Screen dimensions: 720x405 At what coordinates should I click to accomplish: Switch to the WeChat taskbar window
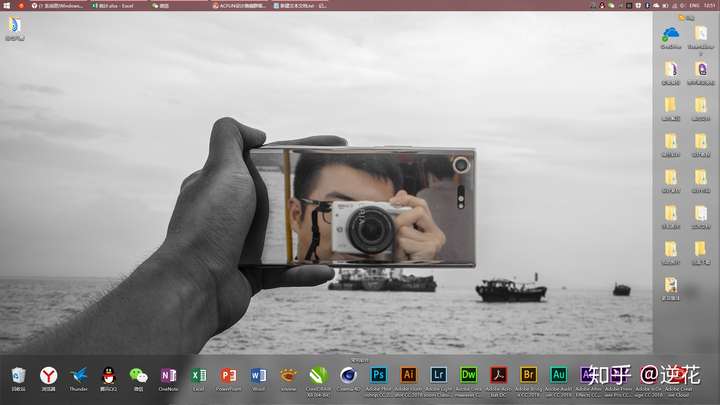click(x=179, y=6)
